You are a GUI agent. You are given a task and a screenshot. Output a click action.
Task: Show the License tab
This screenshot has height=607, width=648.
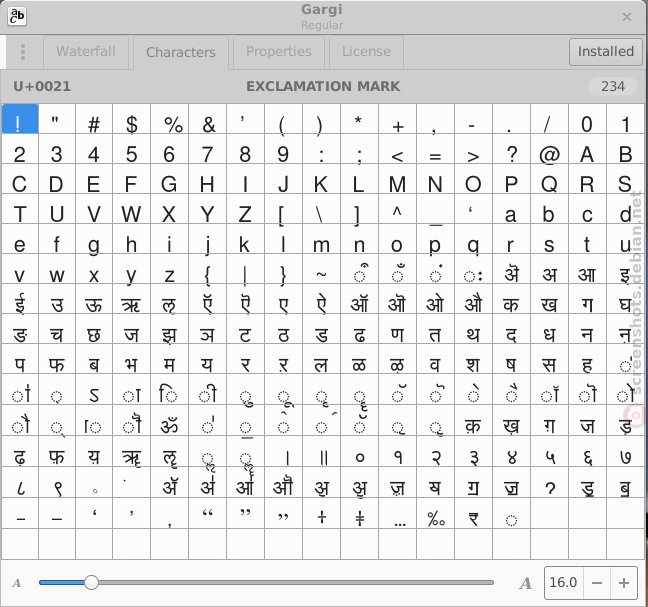pos(367,52)
